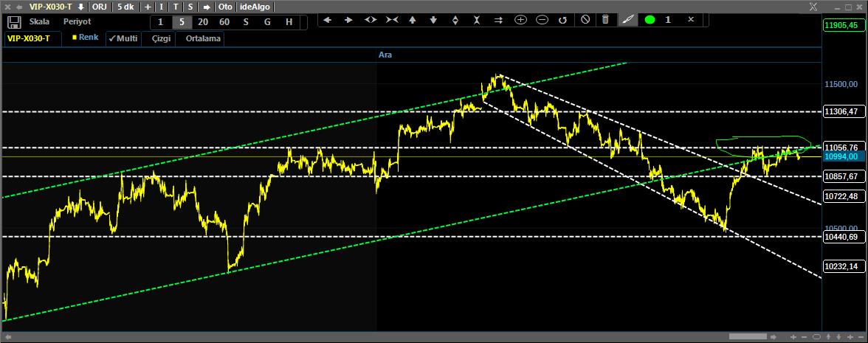Expand the chart horizontally with the <> icon

coord(371,20)
